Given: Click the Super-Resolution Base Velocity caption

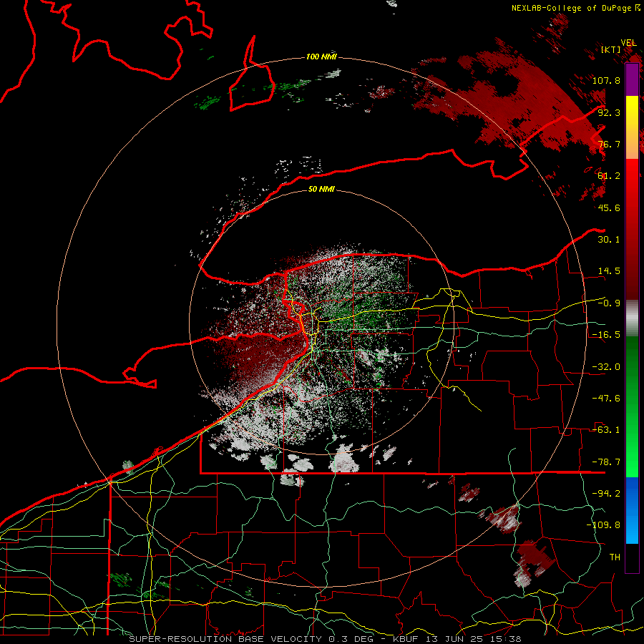Looking at the screenshot, I should [325, 639].
